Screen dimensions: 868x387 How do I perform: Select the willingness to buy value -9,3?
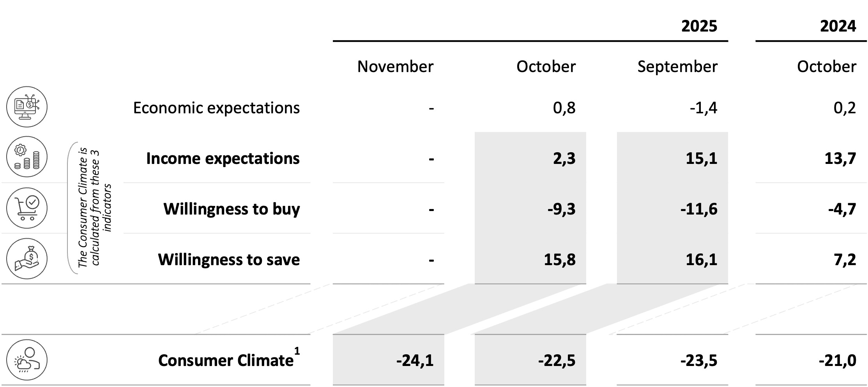pos(561,209)
